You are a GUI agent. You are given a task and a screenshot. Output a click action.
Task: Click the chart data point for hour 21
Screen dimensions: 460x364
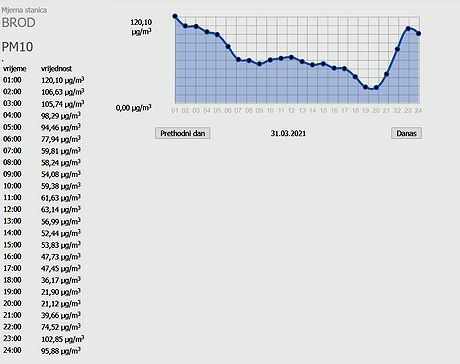[x=387, y=74]
